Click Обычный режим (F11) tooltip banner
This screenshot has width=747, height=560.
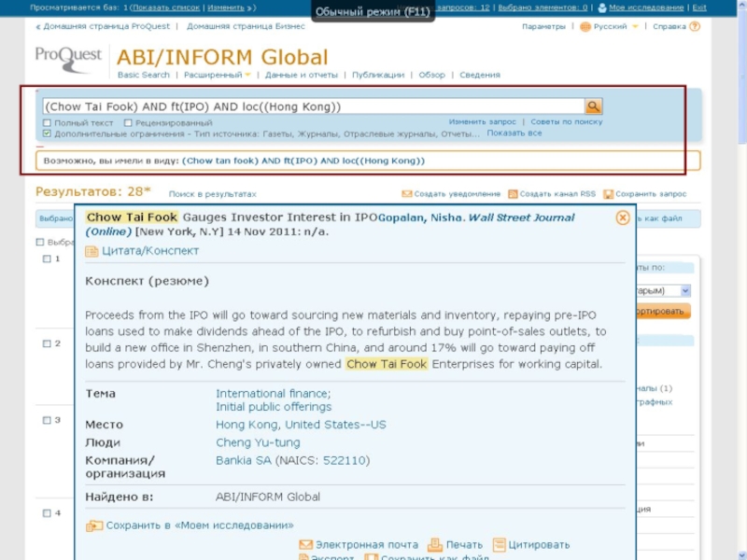point(373,11)
